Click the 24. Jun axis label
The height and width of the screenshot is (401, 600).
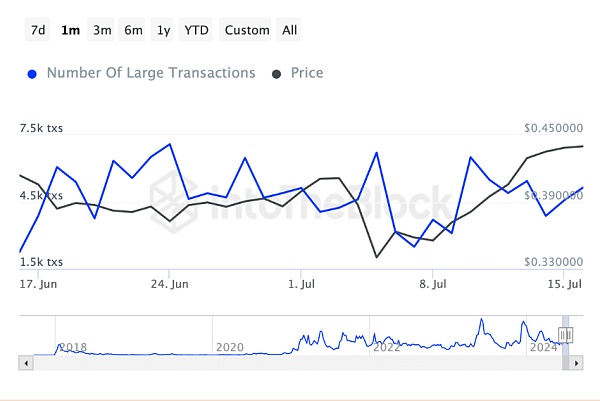point(169,284)
